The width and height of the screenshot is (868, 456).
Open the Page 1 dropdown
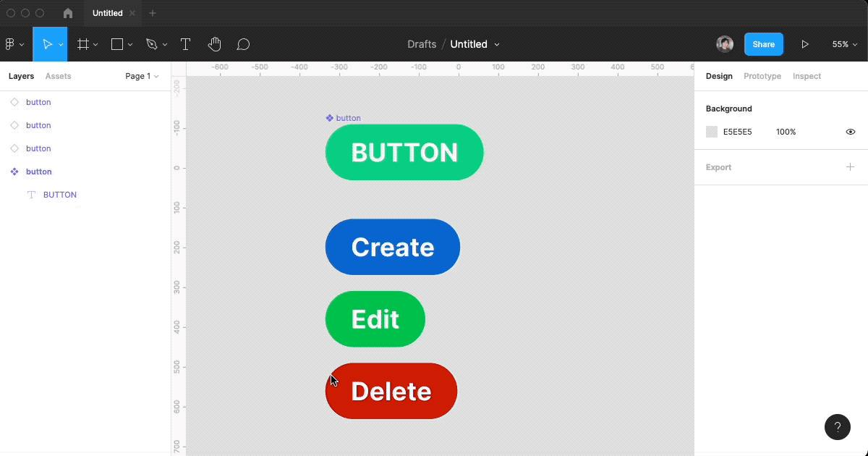(x=142, y=76)
